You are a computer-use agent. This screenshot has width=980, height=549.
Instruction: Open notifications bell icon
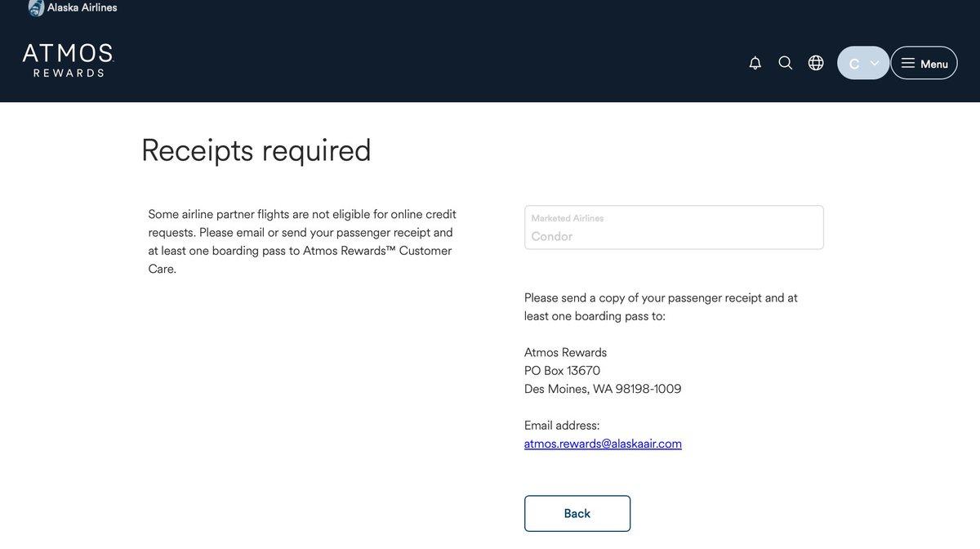coord(755,63)
